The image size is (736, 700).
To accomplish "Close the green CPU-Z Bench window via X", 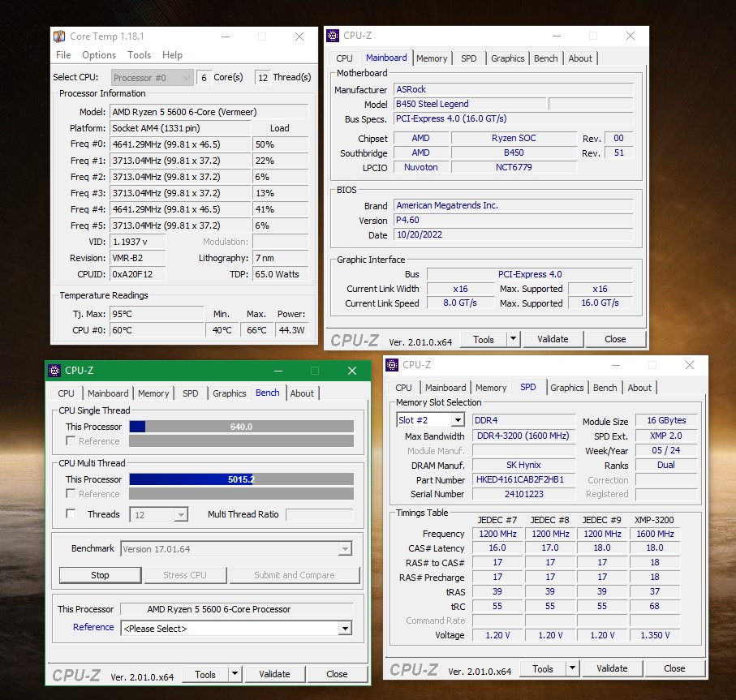I will pos(352,371).
